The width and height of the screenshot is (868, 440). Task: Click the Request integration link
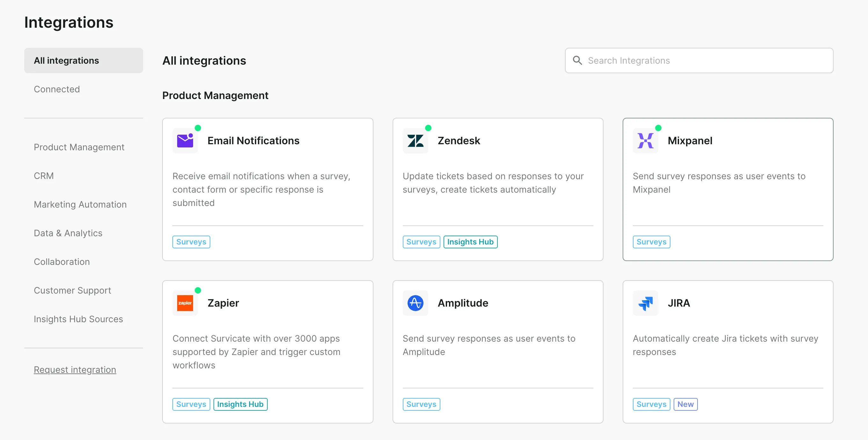[75, 370]
